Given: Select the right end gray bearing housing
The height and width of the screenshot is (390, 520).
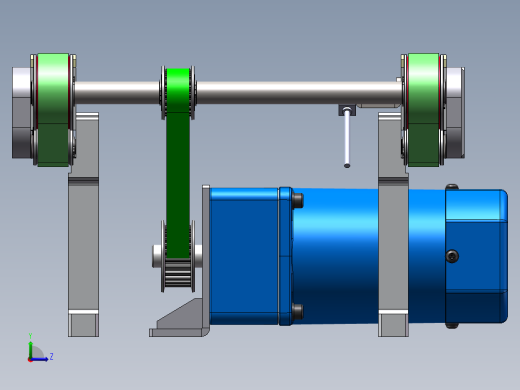Looking at the screenshot, I should (x=455, y=113).
